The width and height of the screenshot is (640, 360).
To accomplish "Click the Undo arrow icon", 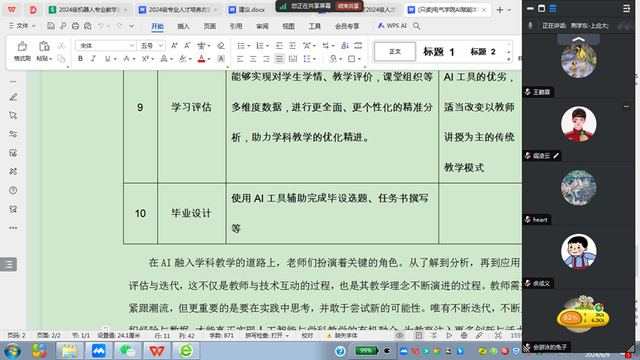I will tap(100, 26).
